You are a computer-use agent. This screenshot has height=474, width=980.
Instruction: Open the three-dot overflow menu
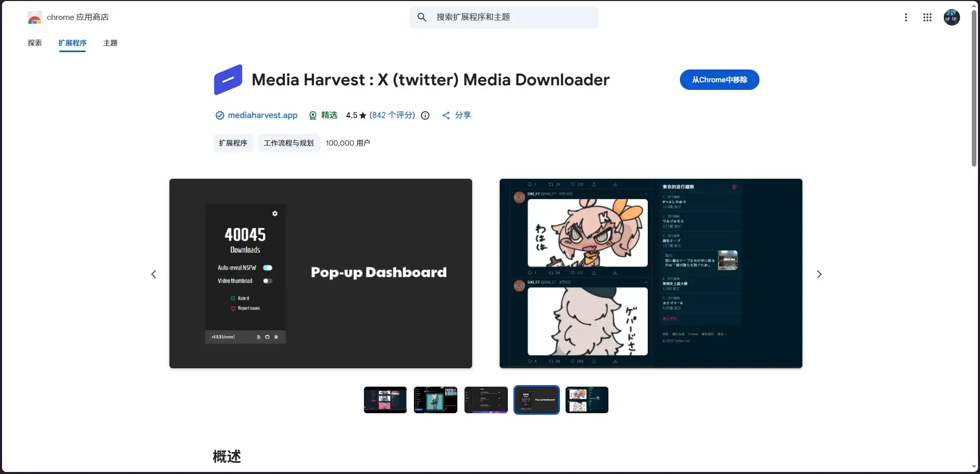[x=906, y=17]
